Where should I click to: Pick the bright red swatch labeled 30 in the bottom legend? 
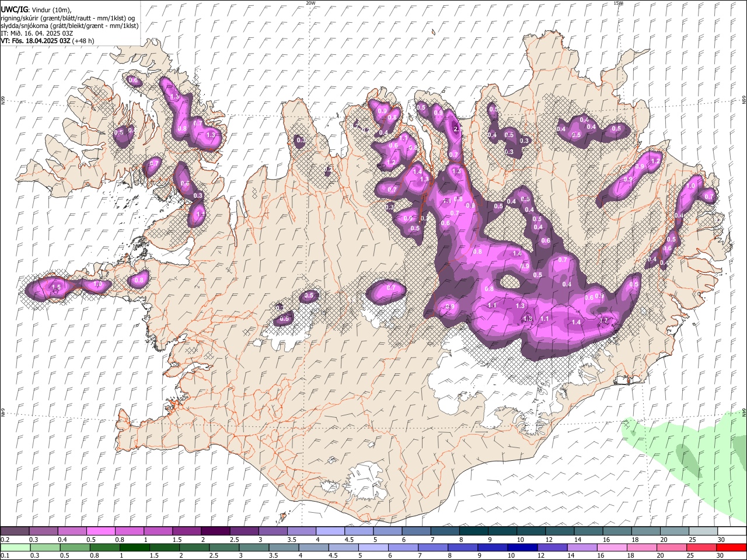[x=731, y=548]
